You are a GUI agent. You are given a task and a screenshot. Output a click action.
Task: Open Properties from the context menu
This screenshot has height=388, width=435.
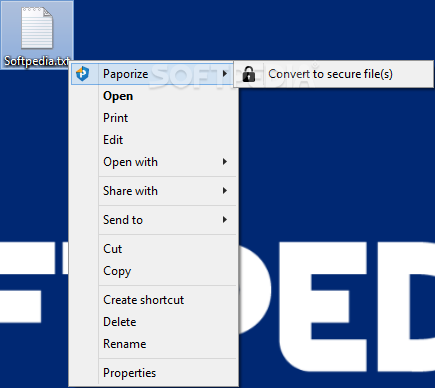click(153, 373)
